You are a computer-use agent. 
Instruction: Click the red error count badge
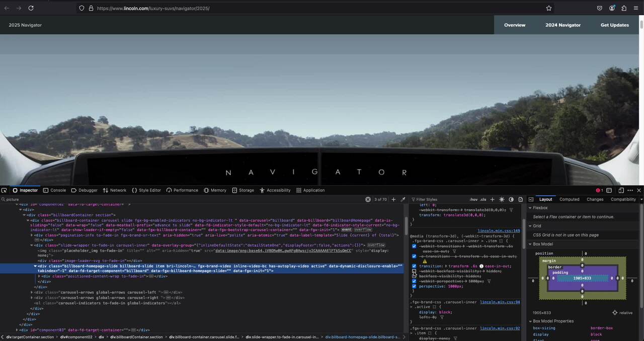[x=599, y=190]
